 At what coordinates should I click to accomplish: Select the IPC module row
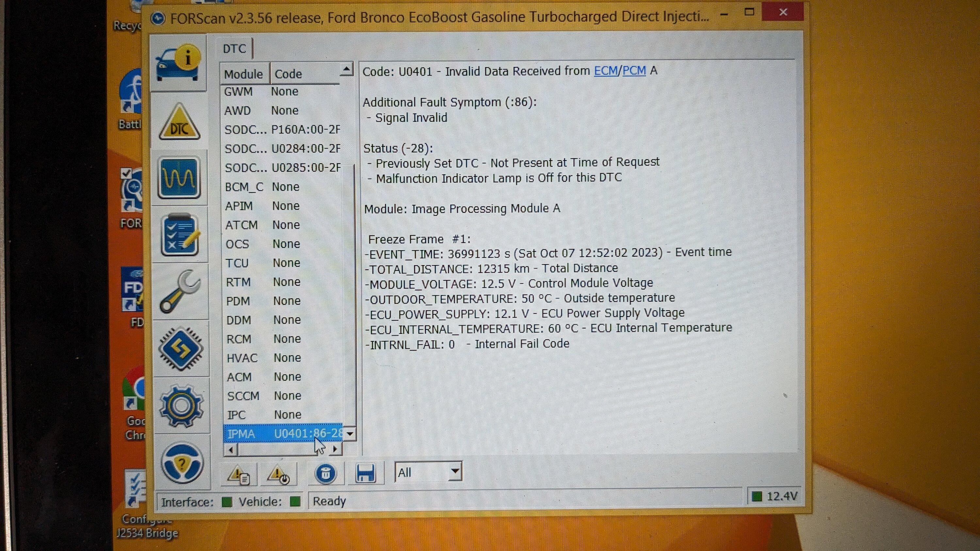(284, 415)
